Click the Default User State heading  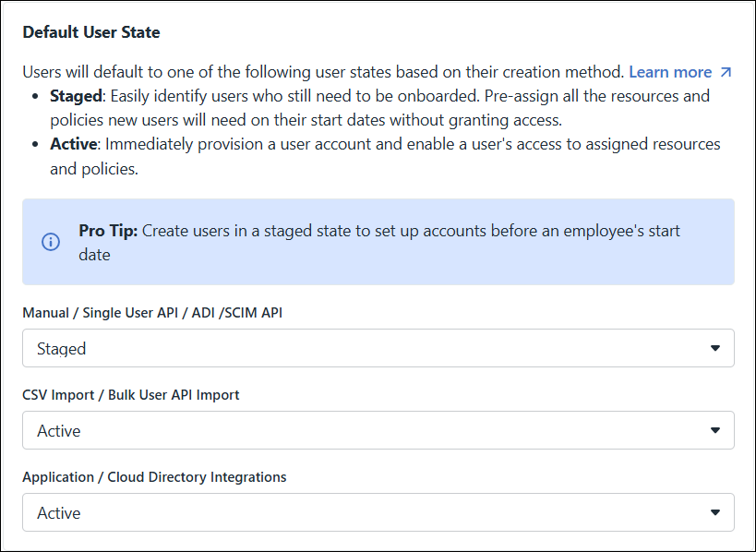[91, 32]
